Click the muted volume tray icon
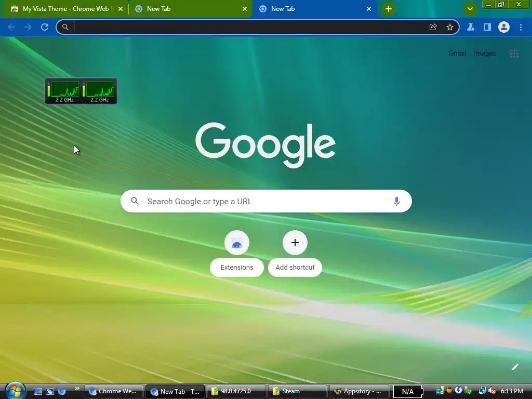 [x=492, y=391]
